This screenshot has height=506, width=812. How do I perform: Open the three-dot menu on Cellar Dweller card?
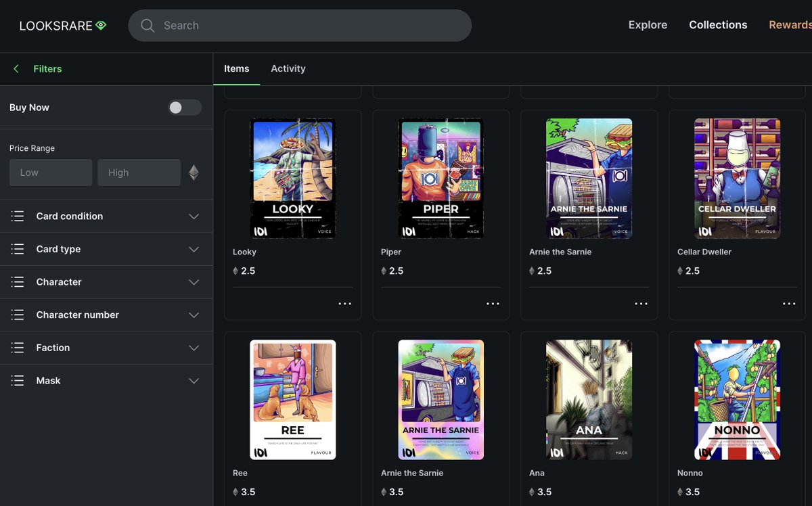pos(790,304)
